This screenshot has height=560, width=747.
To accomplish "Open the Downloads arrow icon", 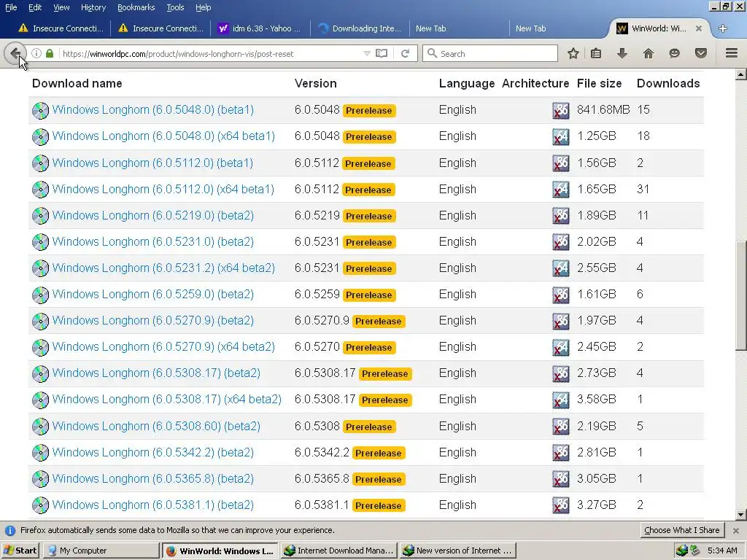I will tap(622, 53).
